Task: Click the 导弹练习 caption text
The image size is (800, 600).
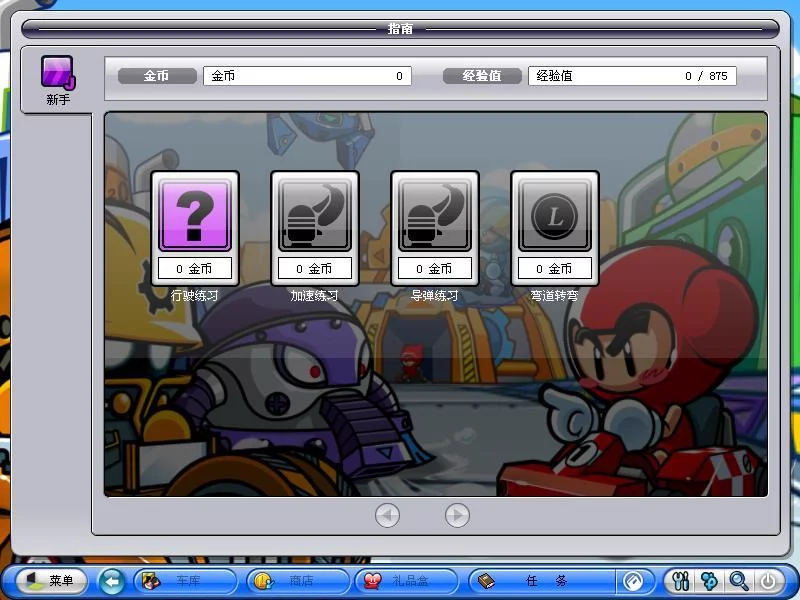Action: (434, 295)
